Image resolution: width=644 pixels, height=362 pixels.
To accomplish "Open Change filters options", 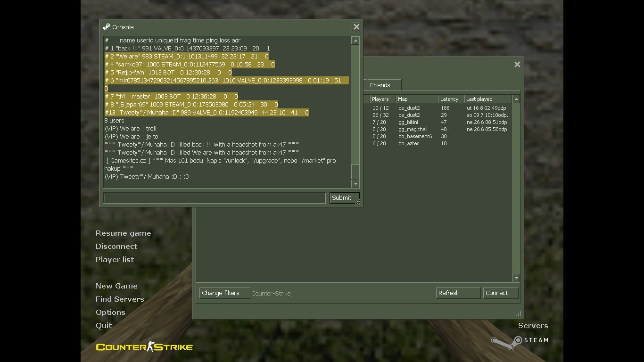I will tap(224, 293).
